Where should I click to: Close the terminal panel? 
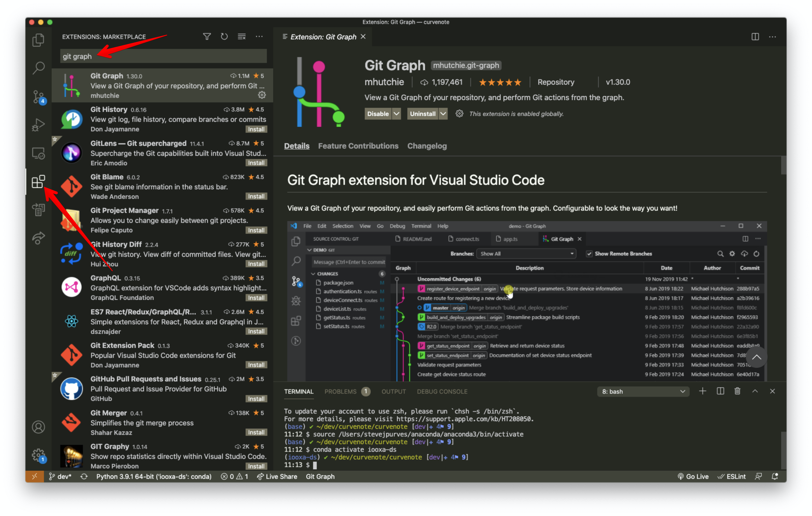[772, 391]
